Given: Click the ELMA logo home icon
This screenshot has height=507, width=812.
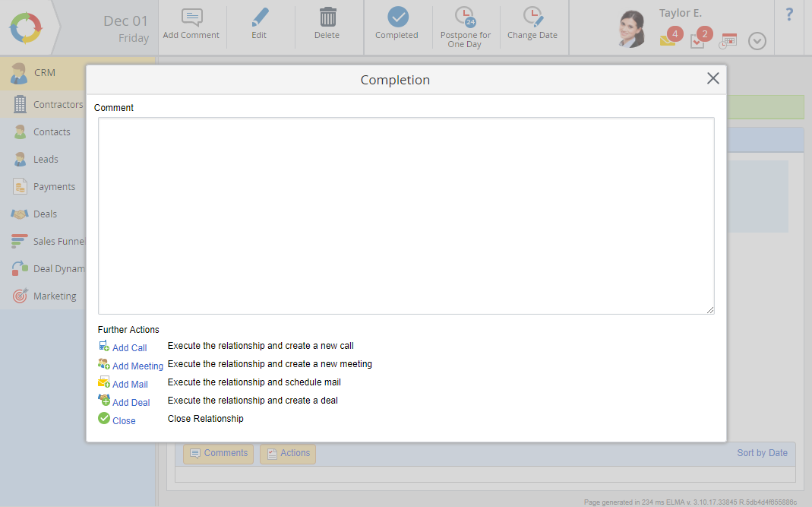Looking at the screenshot, I should coord(24,27).
